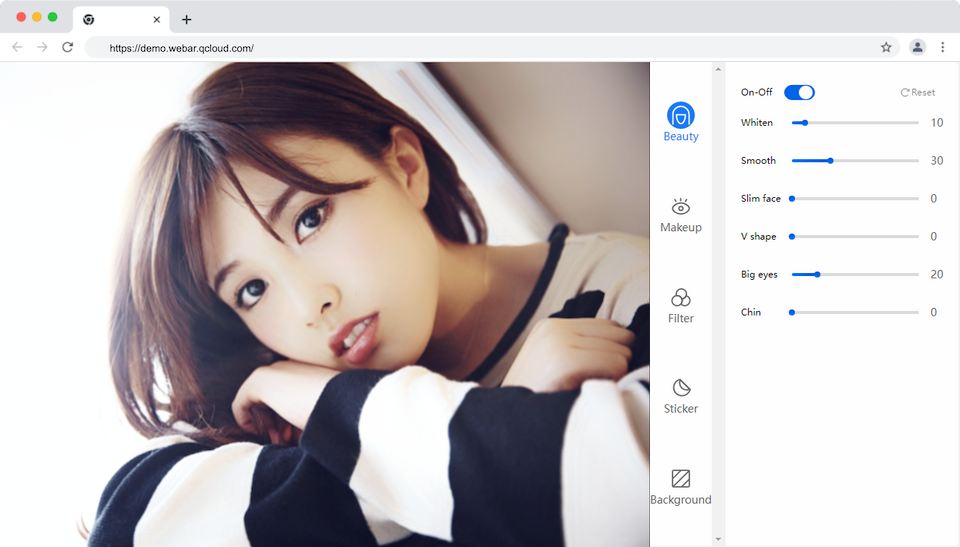Reset all beauty settings
Screen dimensions: 960x547
tap(917, 92)
